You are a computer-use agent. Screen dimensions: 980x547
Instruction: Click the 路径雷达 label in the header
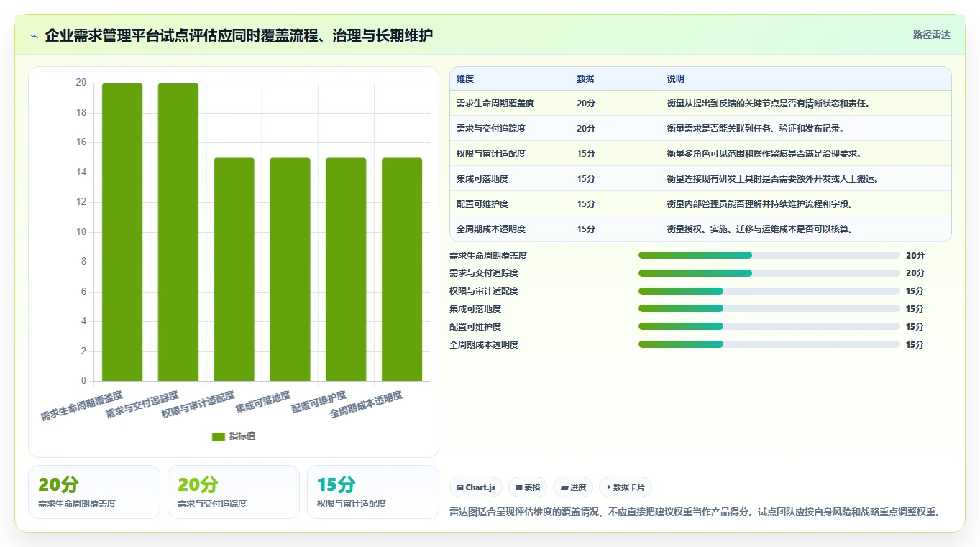932,35
